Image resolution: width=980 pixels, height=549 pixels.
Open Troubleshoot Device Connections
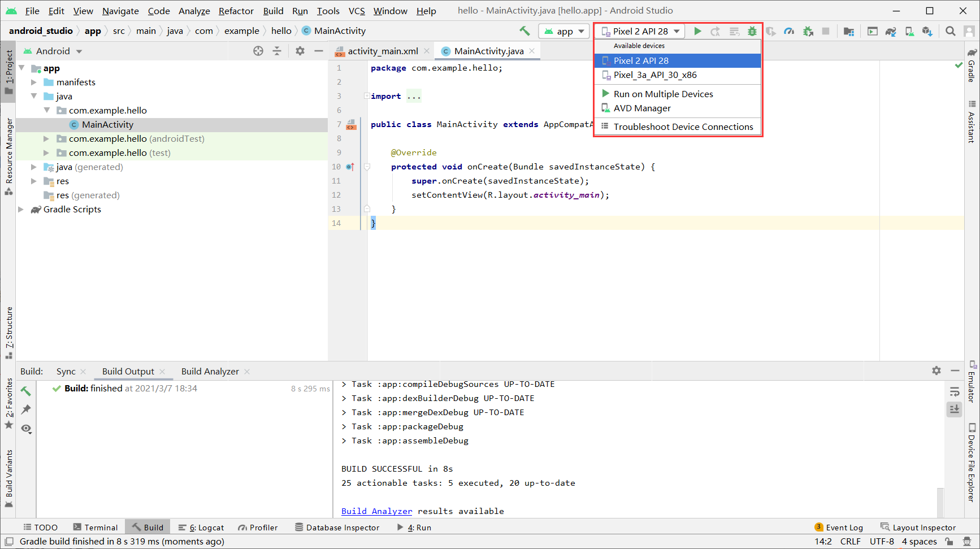(677, 127)
